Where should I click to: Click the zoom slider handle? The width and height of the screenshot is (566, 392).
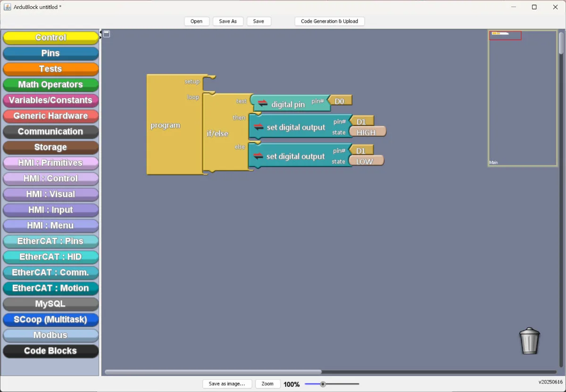323,384
